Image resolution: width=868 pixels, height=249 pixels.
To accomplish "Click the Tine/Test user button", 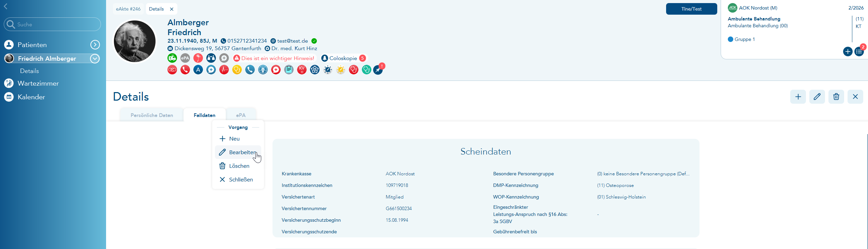I will pyautogui.click(x=691, y=9).
